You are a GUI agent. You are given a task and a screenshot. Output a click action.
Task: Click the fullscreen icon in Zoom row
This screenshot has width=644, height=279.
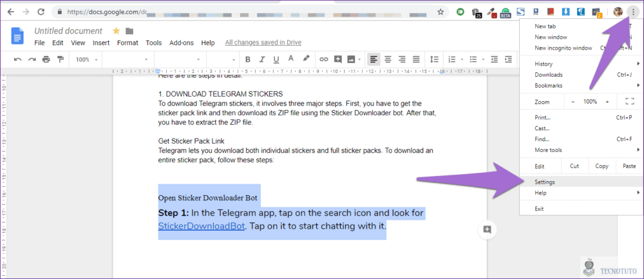pos(629,102)
